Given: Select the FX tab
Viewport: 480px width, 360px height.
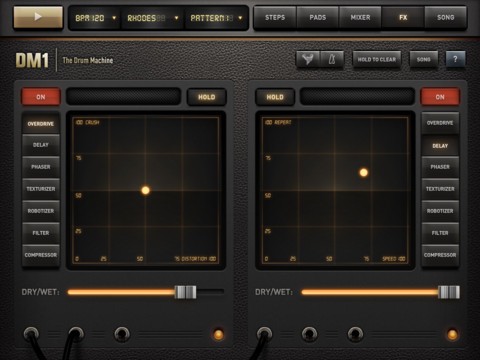Looking at the screenshot, I should coord(403,17).
